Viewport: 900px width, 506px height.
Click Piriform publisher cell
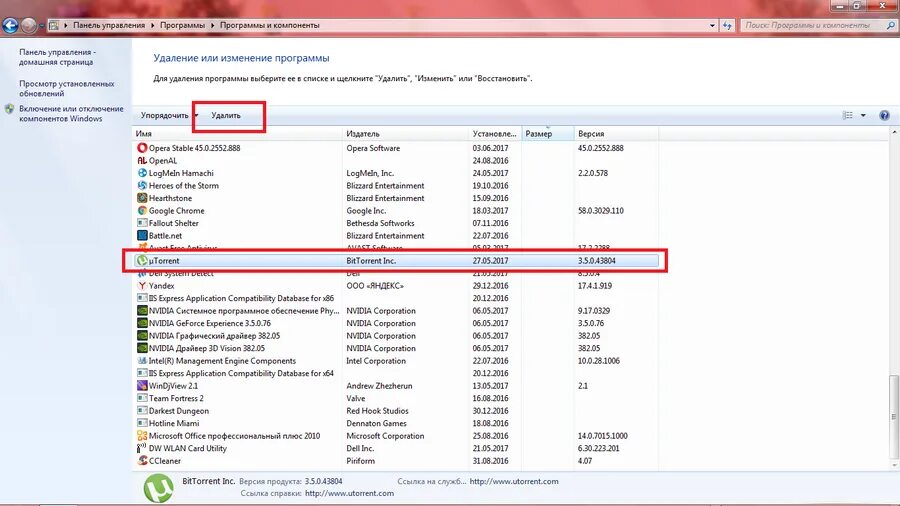pyautogui.click(x=360, y=461)
